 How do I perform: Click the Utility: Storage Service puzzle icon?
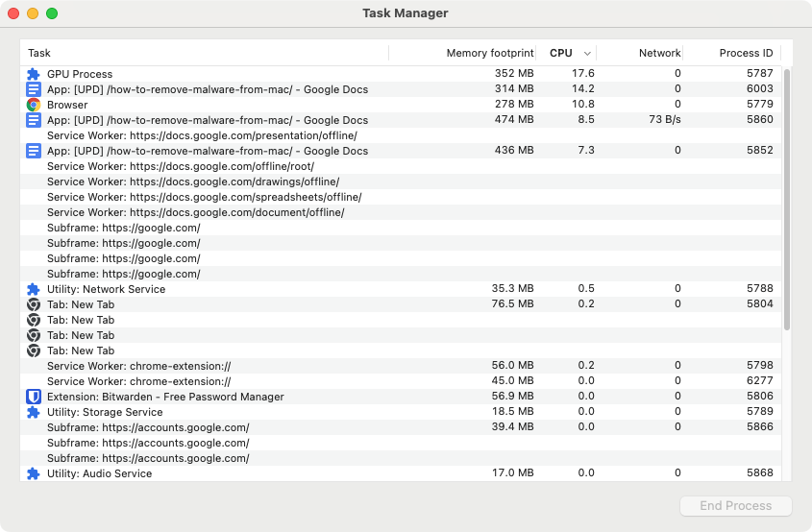tap(33, 413)
